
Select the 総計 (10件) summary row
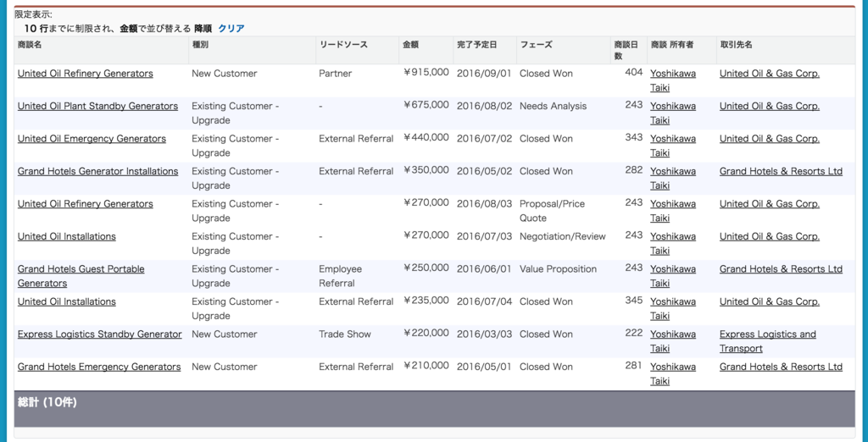[435, 409]
